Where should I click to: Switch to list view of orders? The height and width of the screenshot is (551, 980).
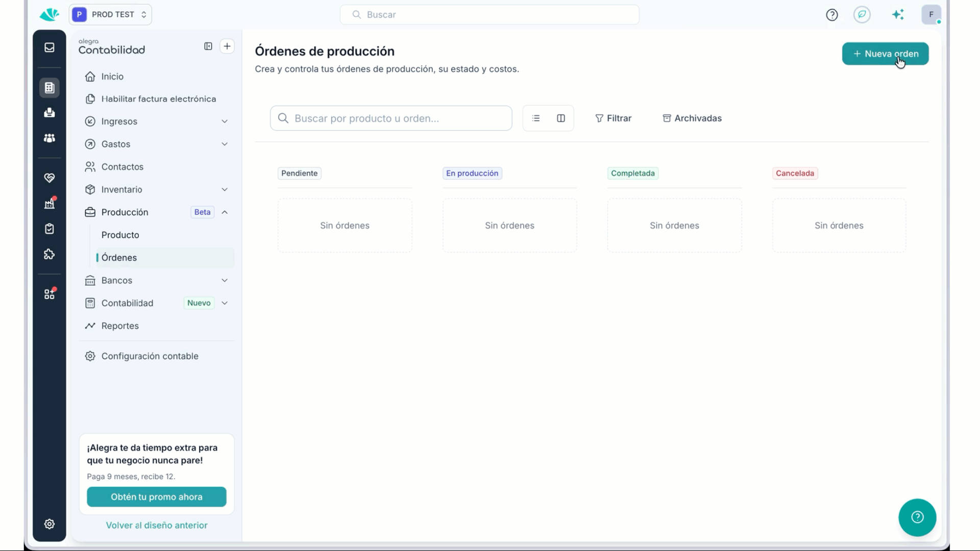(536, 118)
